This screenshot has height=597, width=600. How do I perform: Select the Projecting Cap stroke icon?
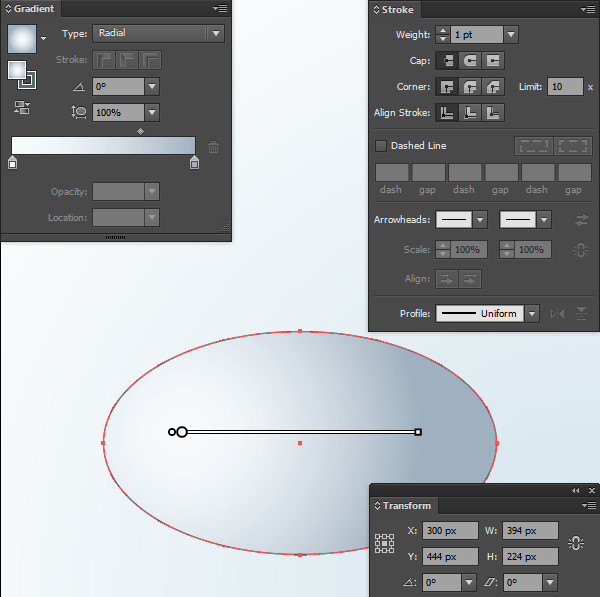click(x=493, y=60)
